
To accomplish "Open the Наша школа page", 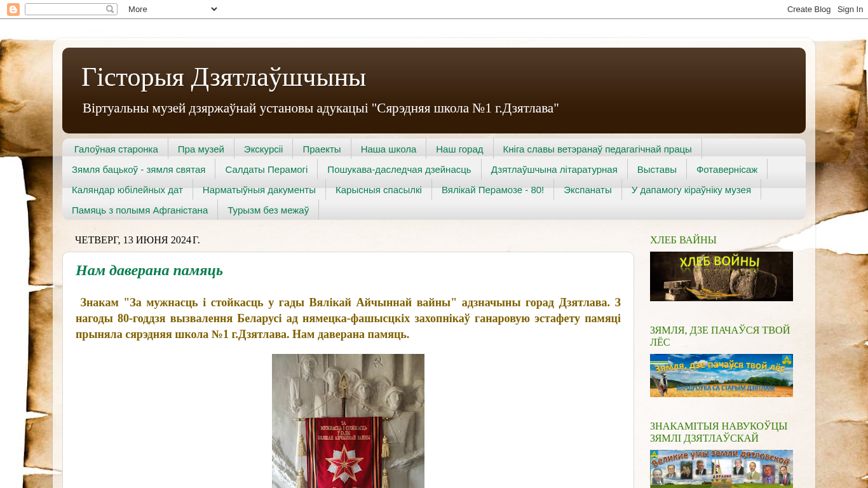I will (388, 149).
